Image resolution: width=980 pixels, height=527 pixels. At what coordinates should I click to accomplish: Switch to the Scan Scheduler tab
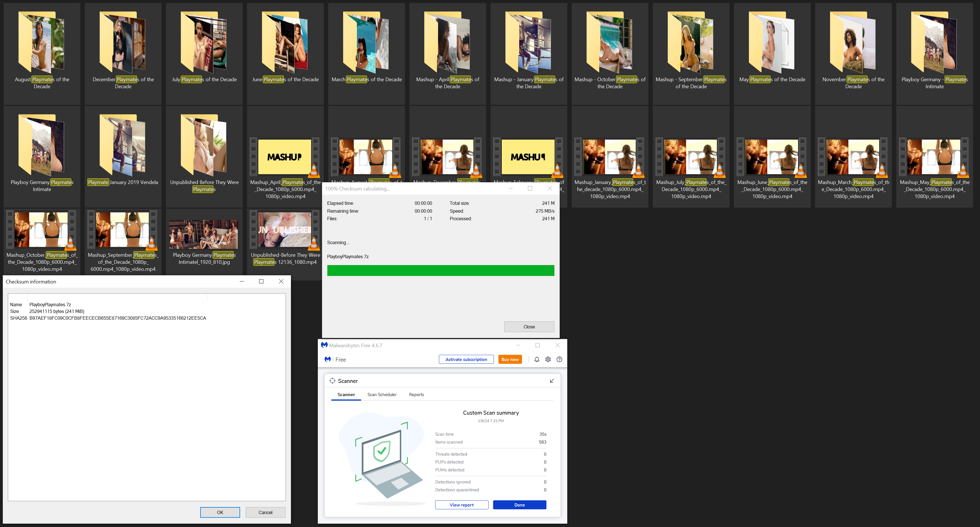click(382, 395)
